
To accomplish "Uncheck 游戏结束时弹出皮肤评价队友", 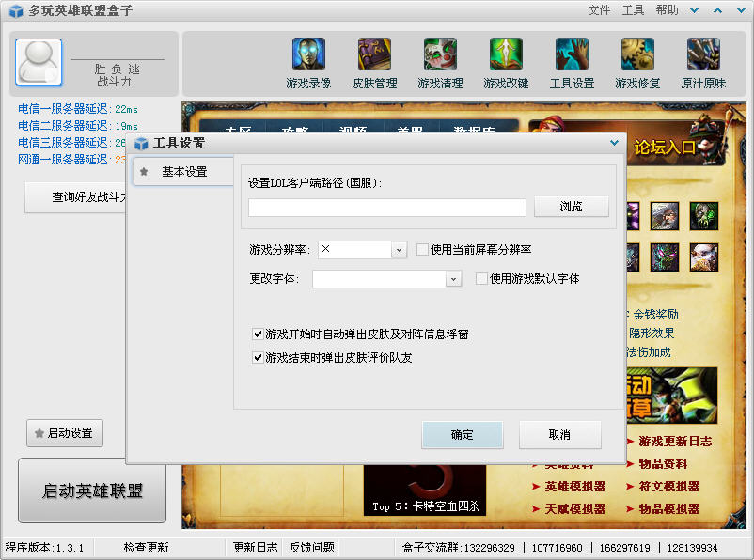I will 258,358.
